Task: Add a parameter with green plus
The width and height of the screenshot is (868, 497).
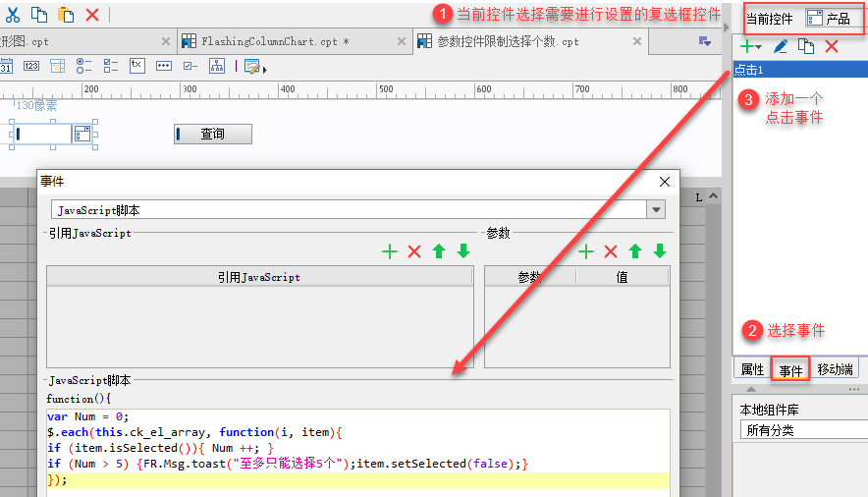Action: (x=586, y=251)
